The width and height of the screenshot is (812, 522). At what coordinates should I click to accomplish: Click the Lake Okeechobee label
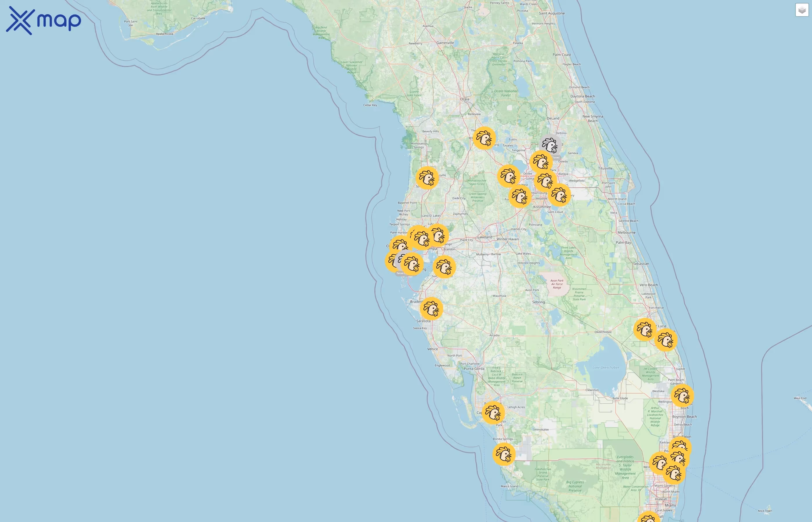coord(606,367)
